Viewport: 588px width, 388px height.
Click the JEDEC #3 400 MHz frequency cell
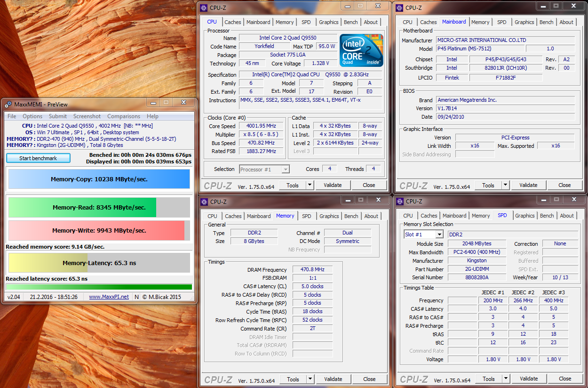554,300
